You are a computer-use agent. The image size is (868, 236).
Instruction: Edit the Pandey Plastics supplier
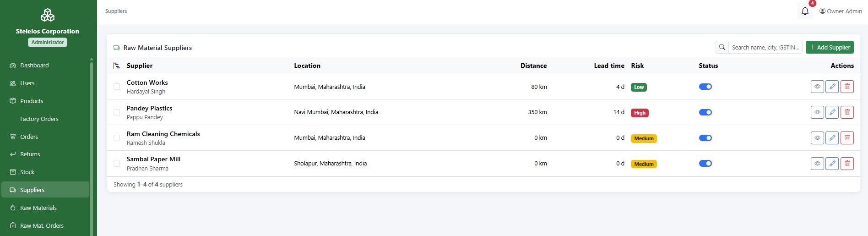[832, 112]
